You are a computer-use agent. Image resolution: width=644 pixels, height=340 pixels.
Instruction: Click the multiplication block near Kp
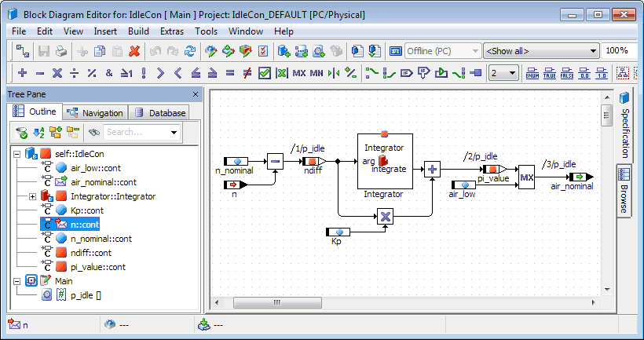386,217
